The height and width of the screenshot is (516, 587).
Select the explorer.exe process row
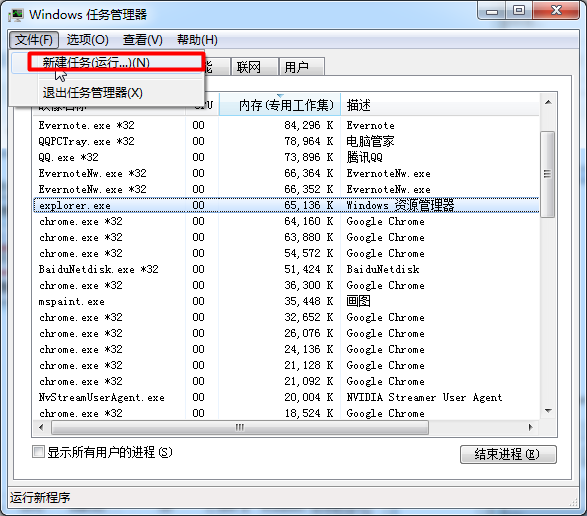pyautogui.click(x=286, y=205)
